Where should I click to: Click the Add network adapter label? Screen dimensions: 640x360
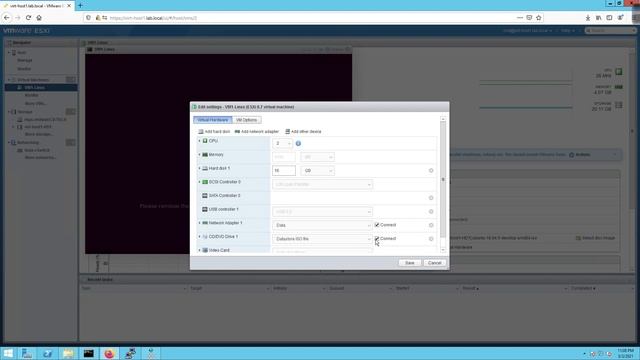pyautogui.click(x=260, y=131)
